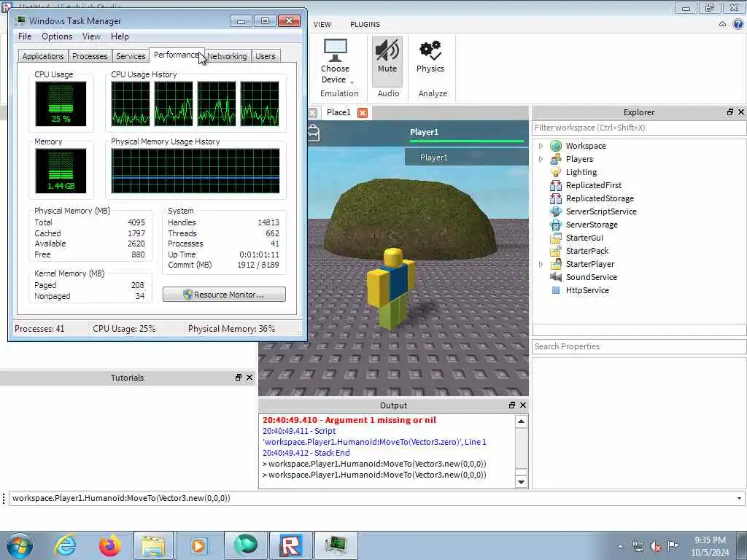Select the StarterPlayer folder icon
Viewport: 747px width, 560px height.
click(555, 264)
